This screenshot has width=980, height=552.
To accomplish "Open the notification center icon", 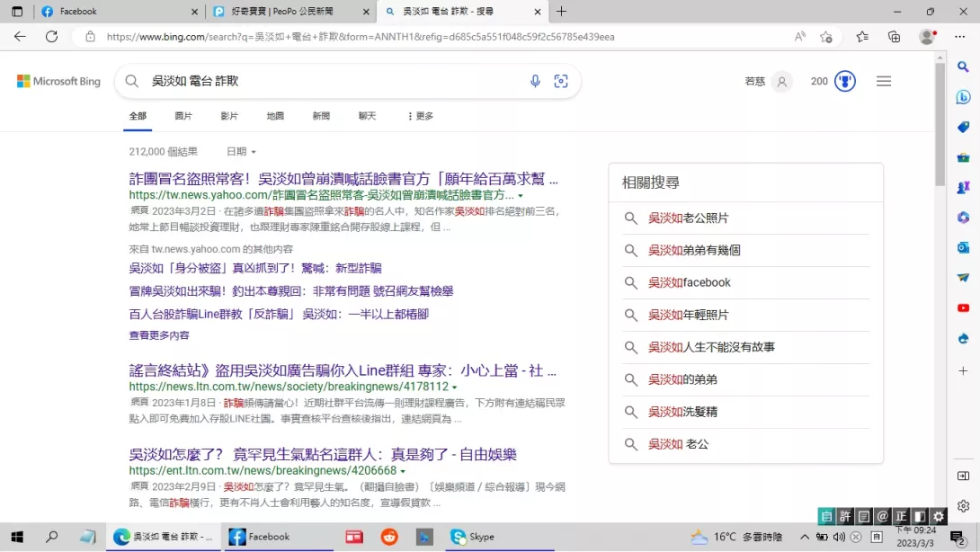I will (x=957, y=537).
